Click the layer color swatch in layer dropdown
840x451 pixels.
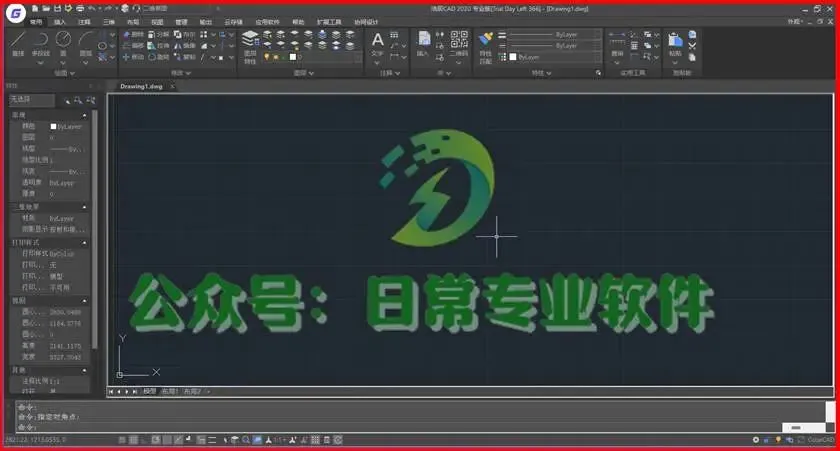pos(292,57)
